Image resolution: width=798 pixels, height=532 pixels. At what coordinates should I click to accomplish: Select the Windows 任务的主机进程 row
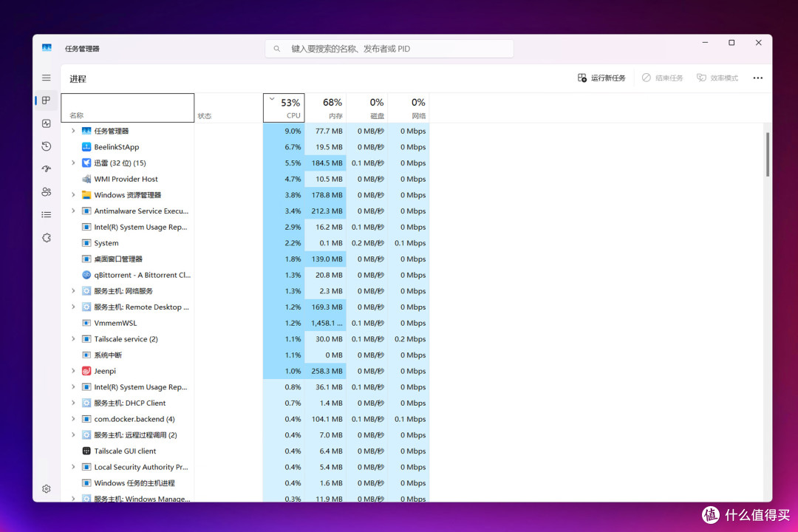pyautogui.click(x=245, y=483)
